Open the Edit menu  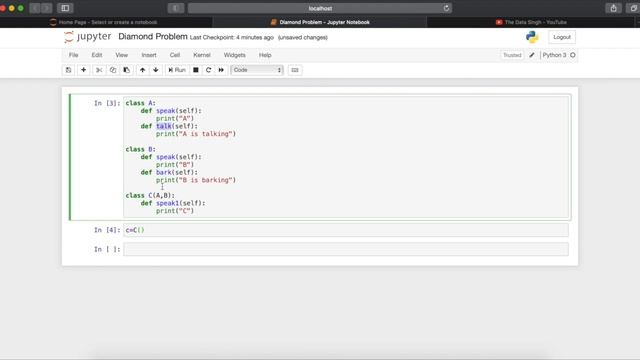[97, 55]
